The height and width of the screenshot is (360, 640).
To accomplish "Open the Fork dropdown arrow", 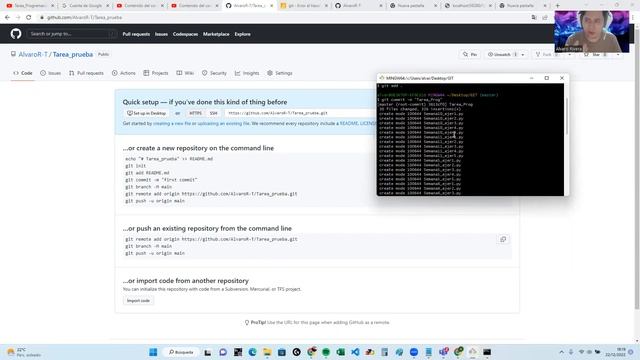I will click(x=569, y=55).
